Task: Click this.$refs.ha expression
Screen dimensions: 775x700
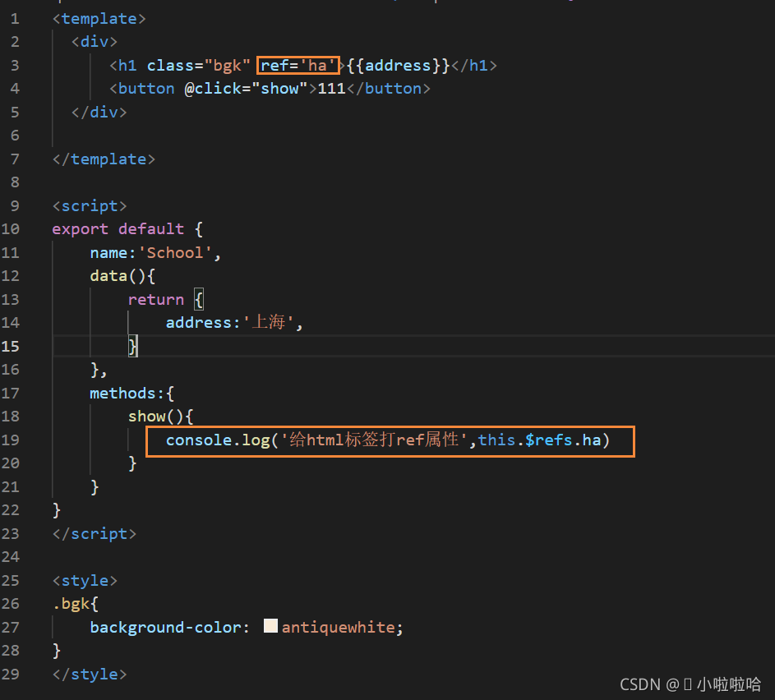Action: (x=539, y=440)
